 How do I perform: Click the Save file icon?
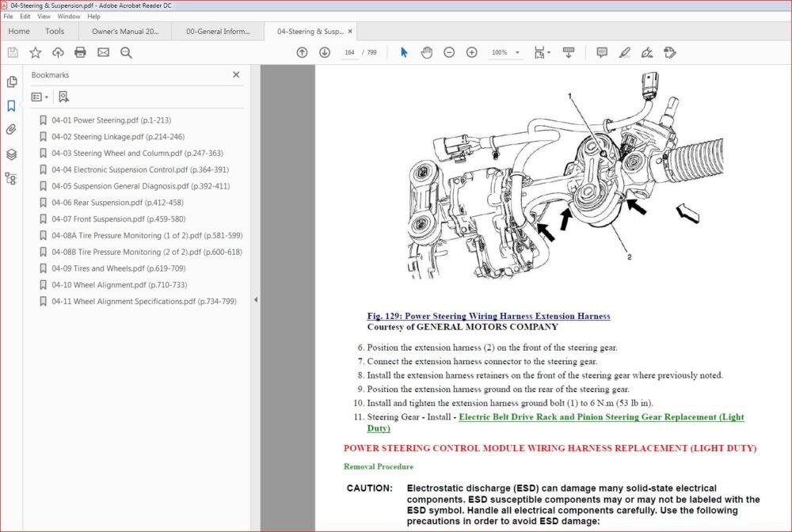pos(13,52)
